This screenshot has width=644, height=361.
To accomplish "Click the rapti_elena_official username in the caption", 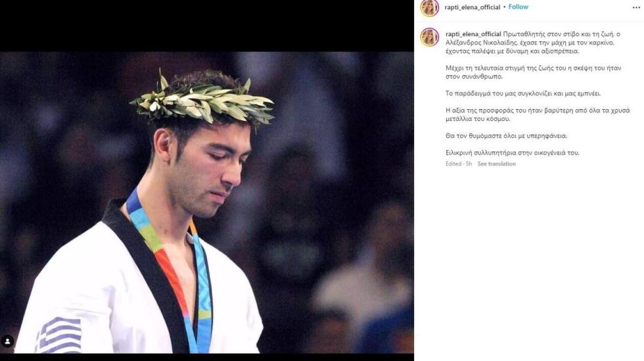I will click(474, 34).
